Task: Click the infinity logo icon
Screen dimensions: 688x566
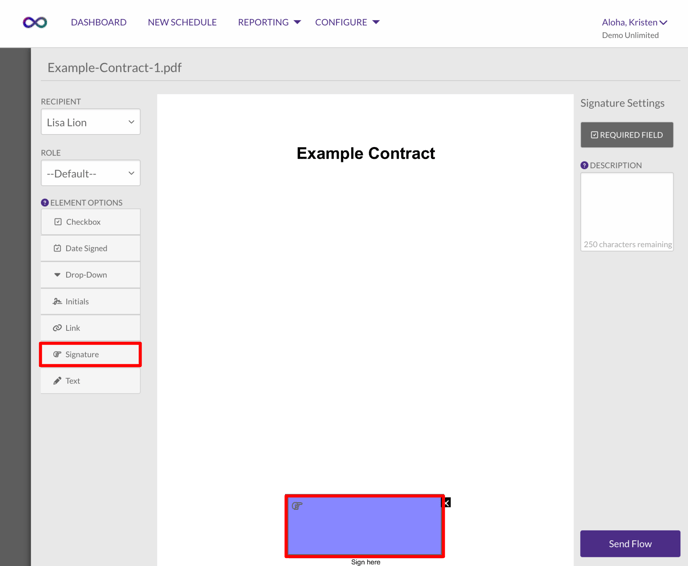Action: click(x=35, y=22)
